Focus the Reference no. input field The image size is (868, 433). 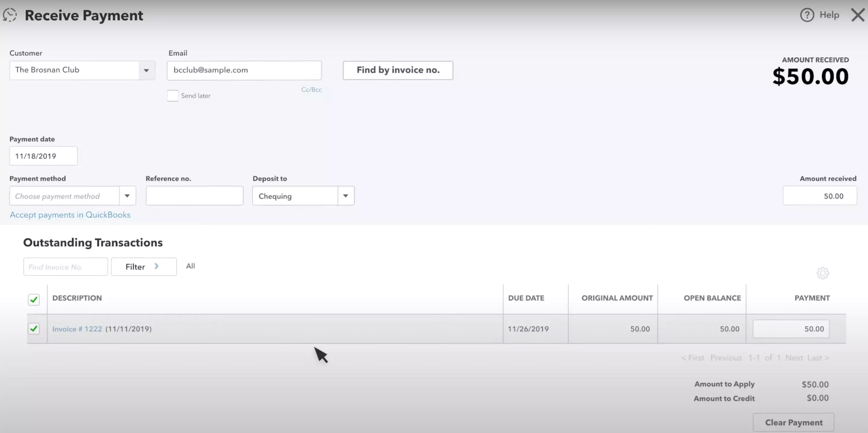[x=194, y=196]
